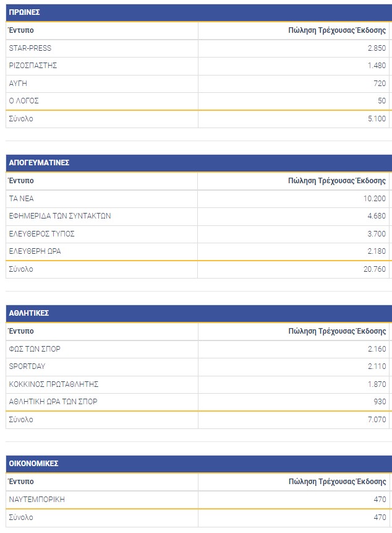Click ΡΙΖΟΣΠΑΣΤΗΣ in the morning papers table
The image size is (392, 533).
click(x=33, y=66)
